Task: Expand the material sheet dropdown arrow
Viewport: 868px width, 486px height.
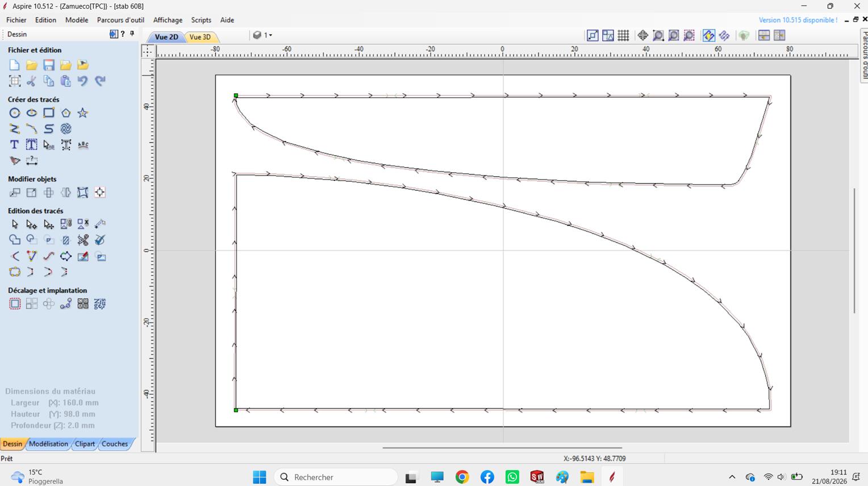Action: [270, 35]
